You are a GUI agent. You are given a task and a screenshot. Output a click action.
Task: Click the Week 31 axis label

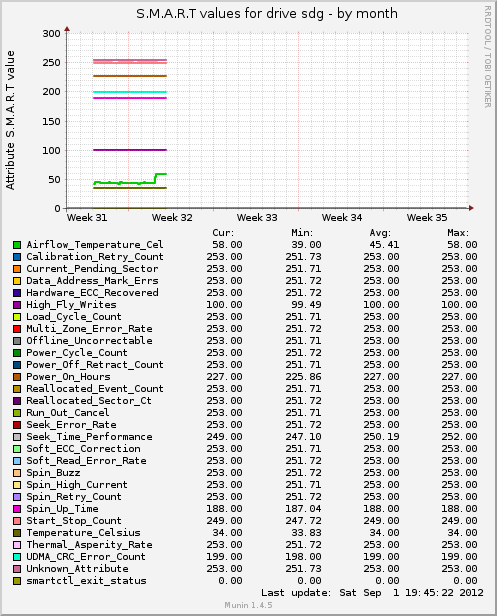pos(87,218)
